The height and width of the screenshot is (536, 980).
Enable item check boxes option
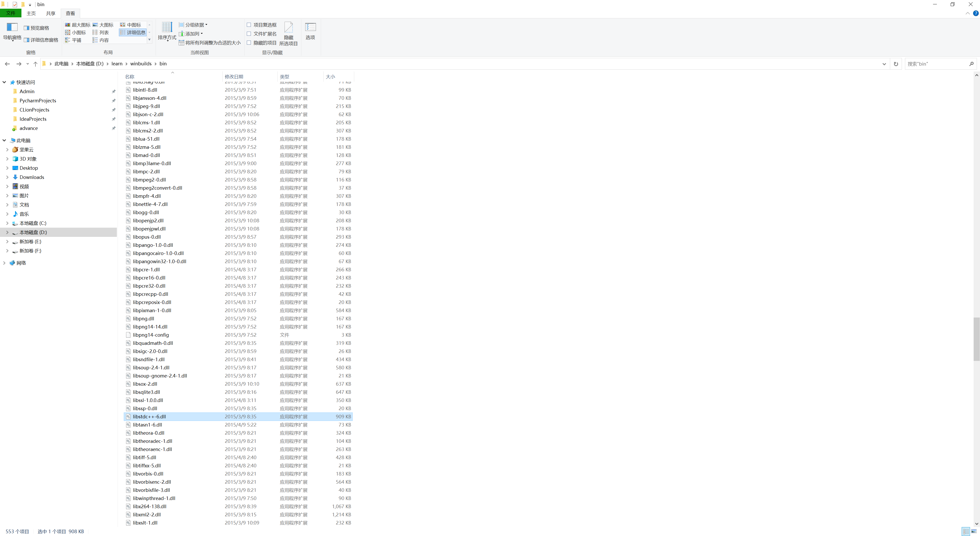[249, 25]
